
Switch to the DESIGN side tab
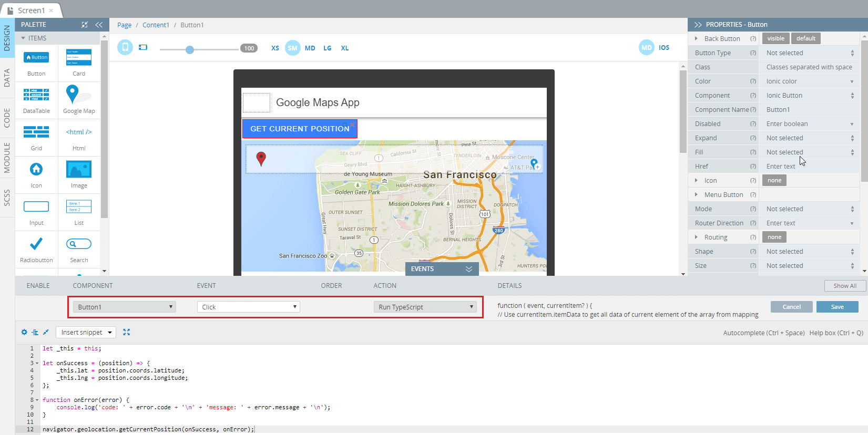click(7, 38)
